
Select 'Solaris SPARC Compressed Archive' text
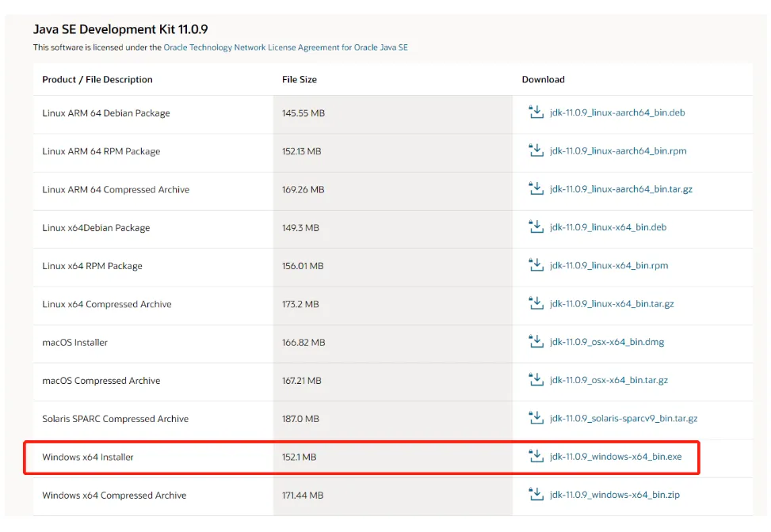tap(115, 419)
